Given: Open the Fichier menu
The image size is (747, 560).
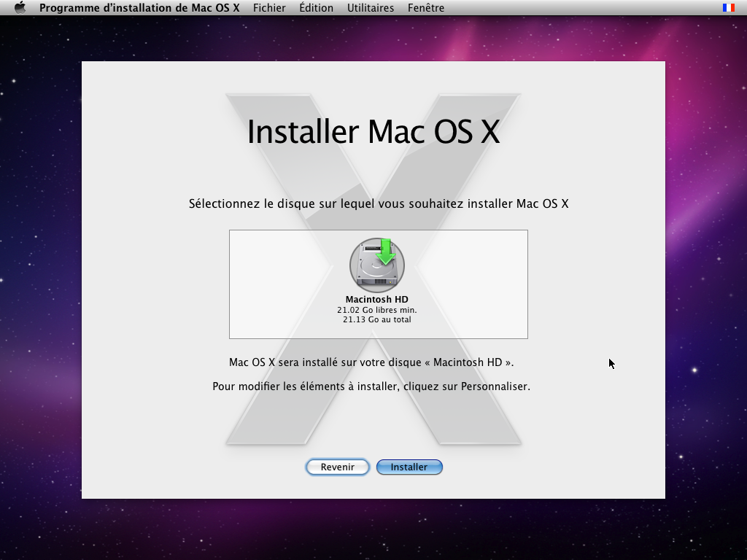Looking at the screenshot, I should [269, 7].
